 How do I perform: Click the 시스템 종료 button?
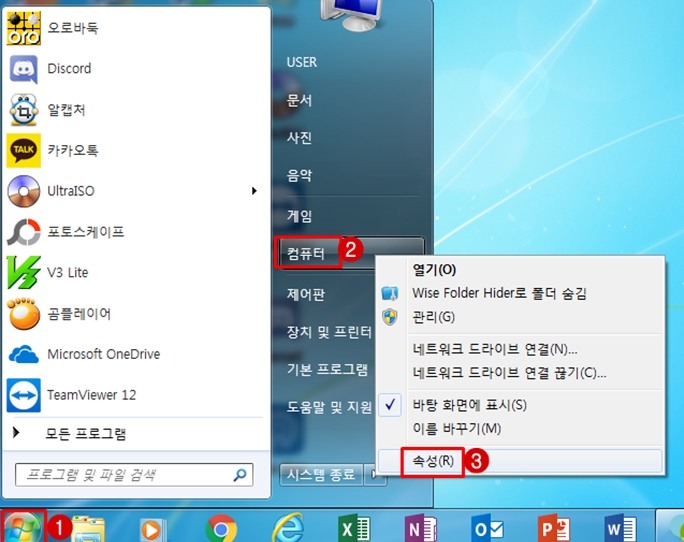321,475
